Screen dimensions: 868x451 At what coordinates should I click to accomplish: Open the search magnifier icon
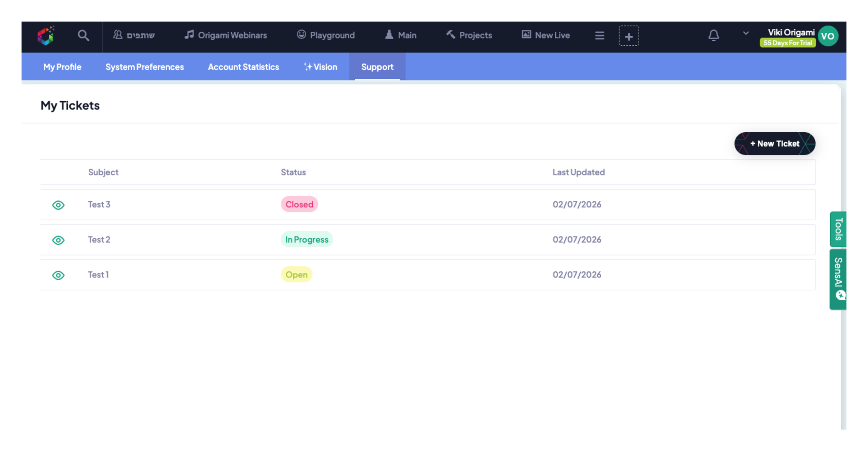(83, 36)
